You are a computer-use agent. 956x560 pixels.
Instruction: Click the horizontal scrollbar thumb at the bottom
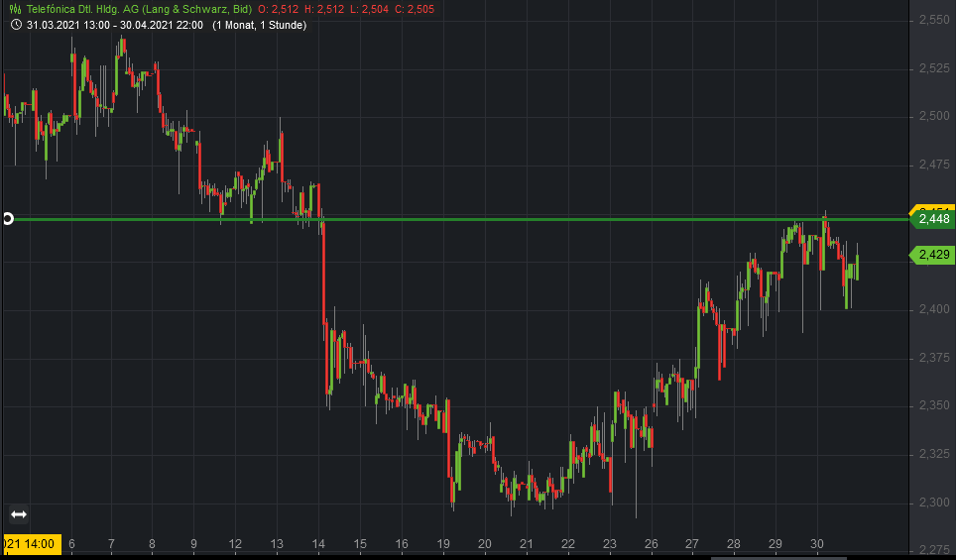point(778,558)
